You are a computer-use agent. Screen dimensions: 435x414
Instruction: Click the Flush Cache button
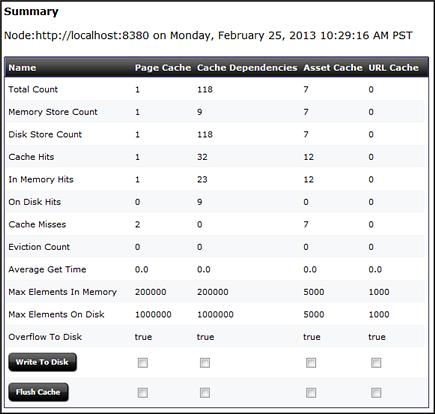point(38,392)
